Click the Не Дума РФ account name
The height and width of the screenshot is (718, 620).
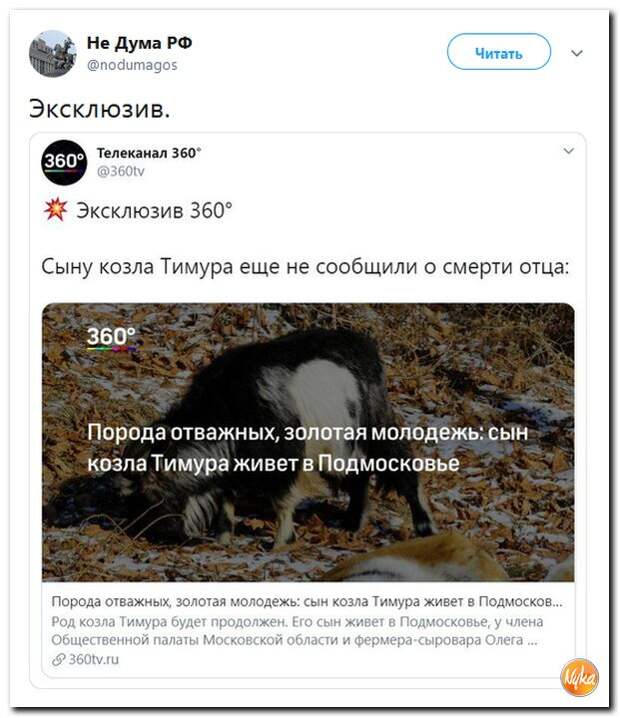point(139,43)
